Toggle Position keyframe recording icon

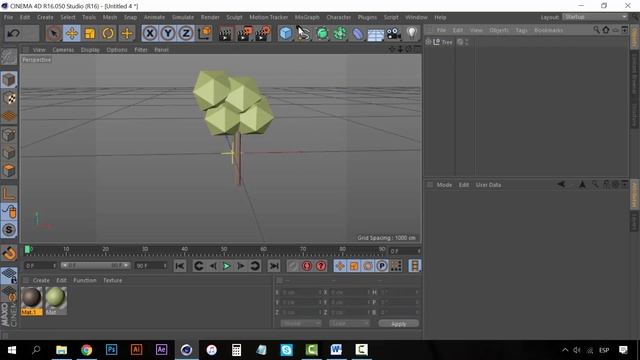[x=340, y=266]
